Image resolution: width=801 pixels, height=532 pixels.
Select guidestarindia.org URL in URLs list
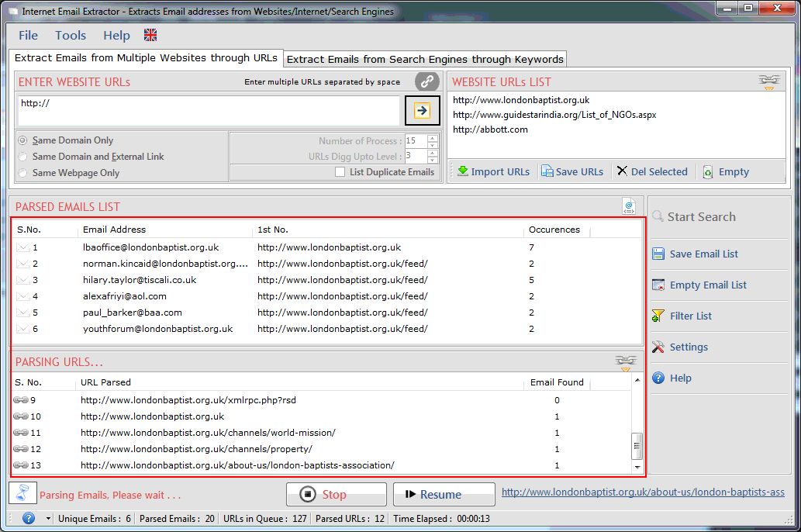tap(554, 115)
